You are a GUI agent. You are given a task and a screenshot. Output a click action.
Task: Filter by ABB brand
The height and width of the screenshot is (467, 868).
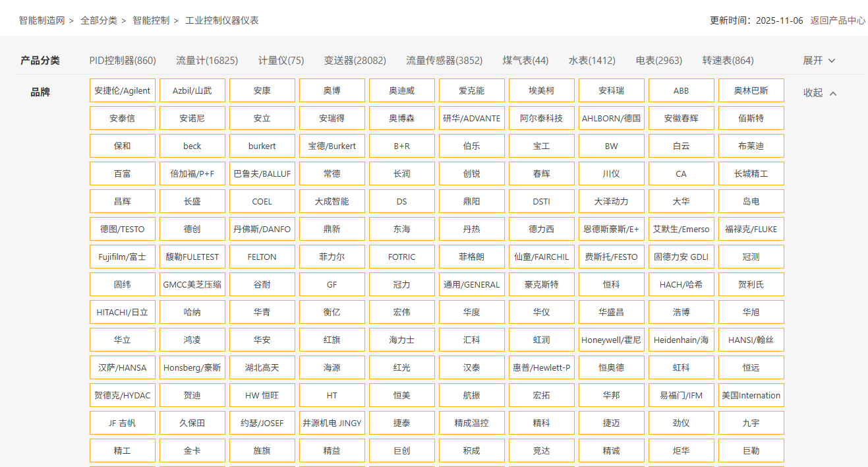tap(681, 91)
